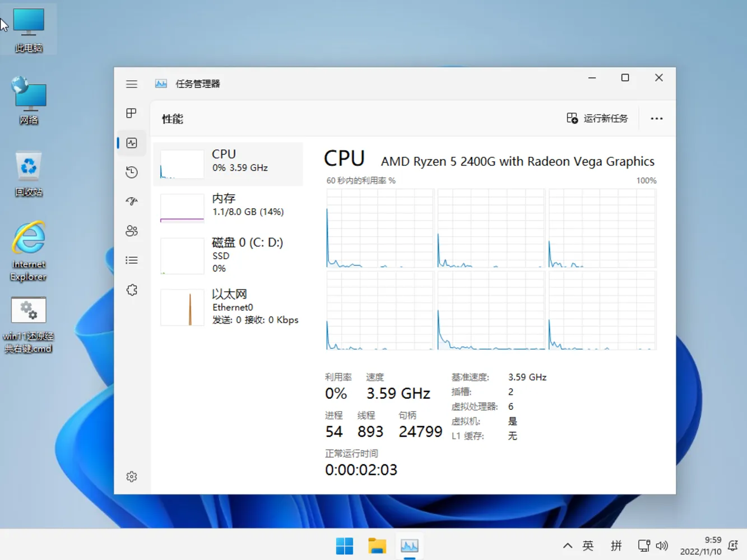
Task: Select the 磁盘 0 SSD panel
Action: (229, 255)
